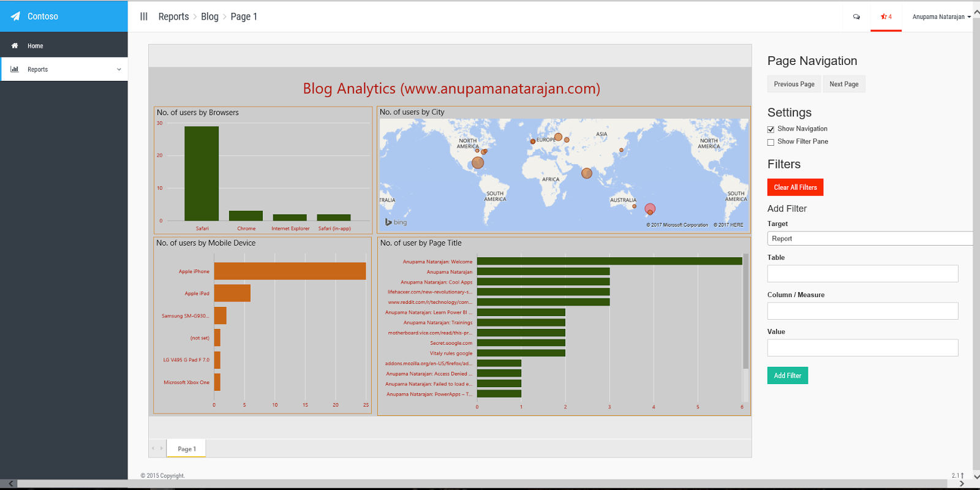Screen dimensions: 980x490
Task: Click the Bing logo on the map
Action: point(396,222)
